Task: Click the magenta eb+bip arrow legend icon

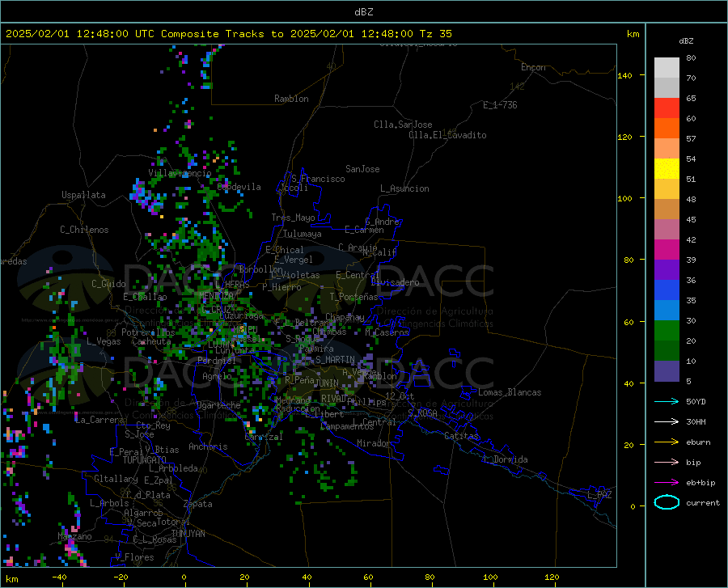Action: tap(667, 482)
